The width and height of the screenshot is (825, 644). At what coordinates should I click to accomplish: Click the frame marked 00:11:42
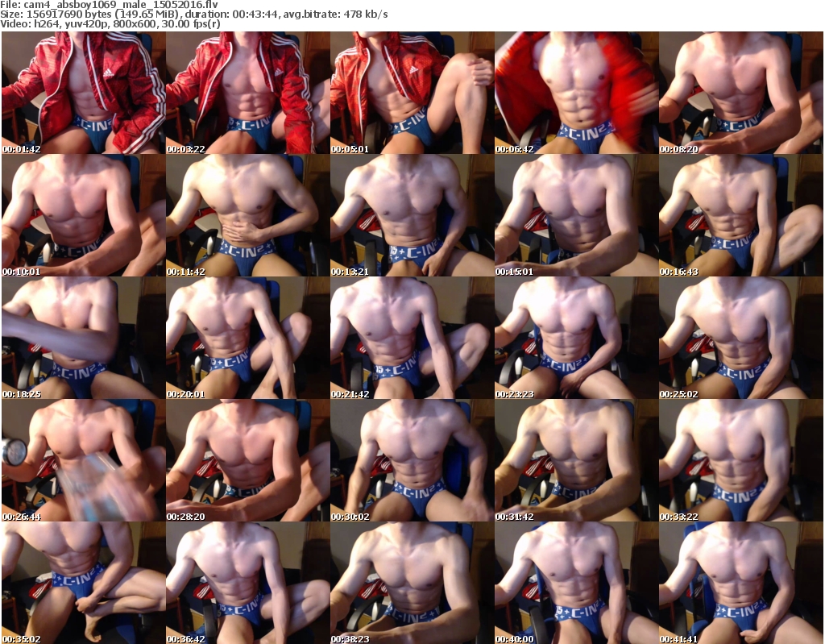pos(248,215)
